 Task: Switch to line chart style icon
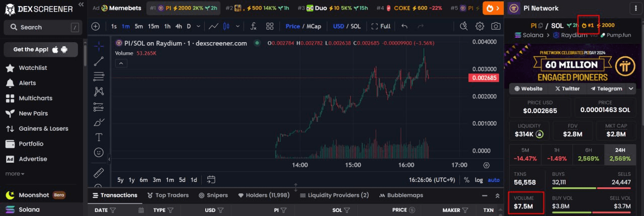[x=214, y=26]
